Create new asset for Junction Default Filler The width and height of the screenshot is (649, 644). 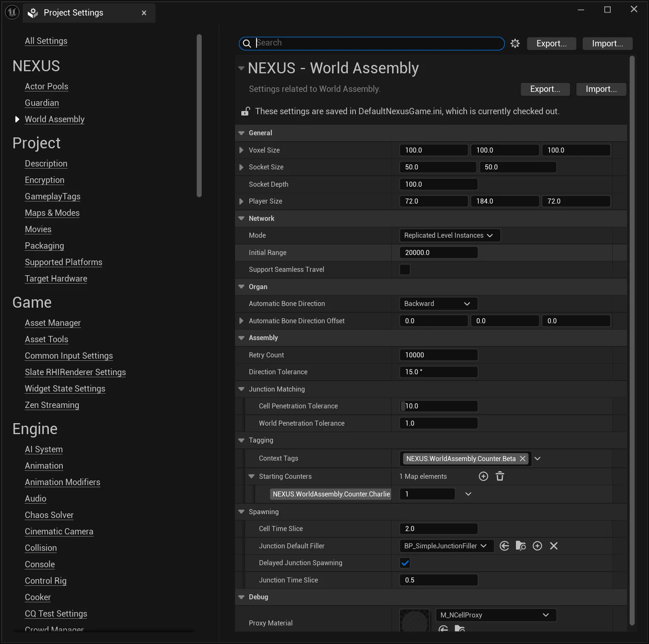[x=537, y=546]
